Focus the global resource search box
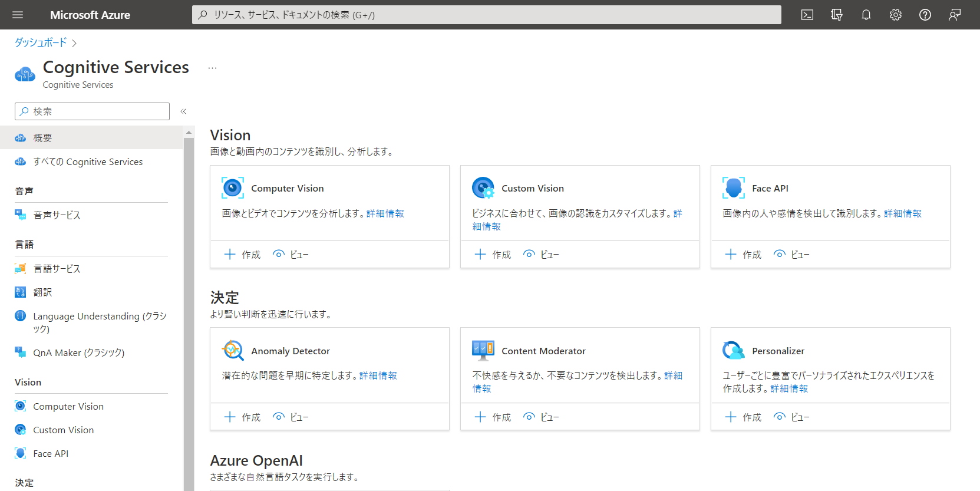 (x=487, y=15)
